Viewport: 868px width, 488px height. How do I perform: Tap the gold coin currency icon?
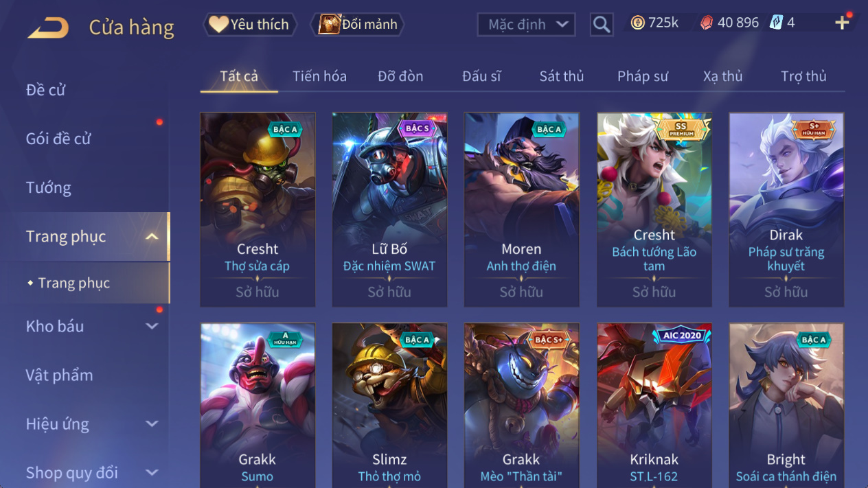point(637,23)
